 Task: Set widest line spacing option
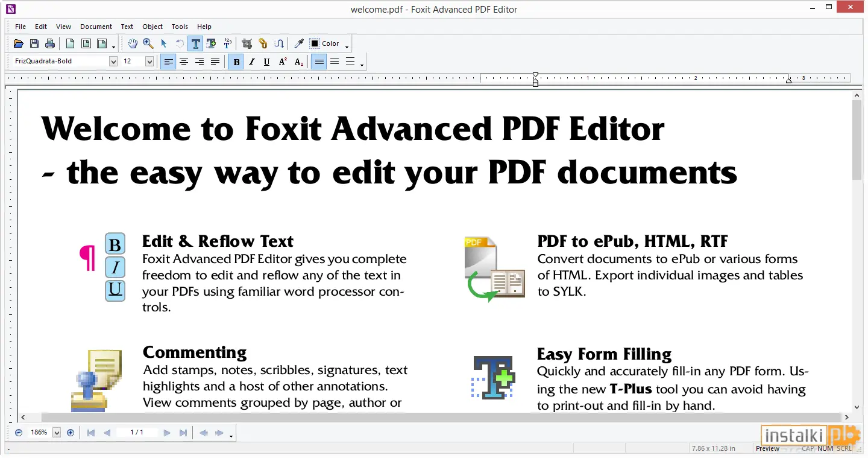tap(350, 62)
